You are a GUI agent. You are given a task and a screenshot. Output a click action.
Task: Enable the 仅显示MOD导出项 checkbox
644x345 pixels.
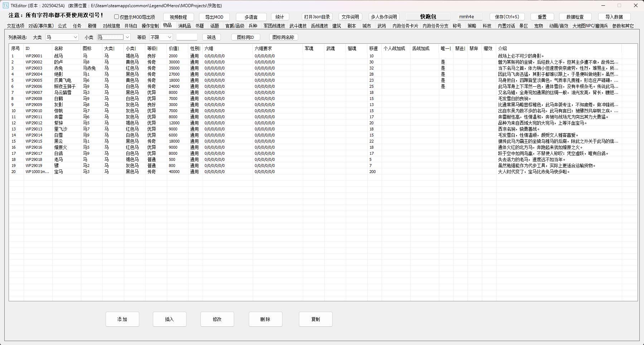pyautogui.click(x=117, y=17)
